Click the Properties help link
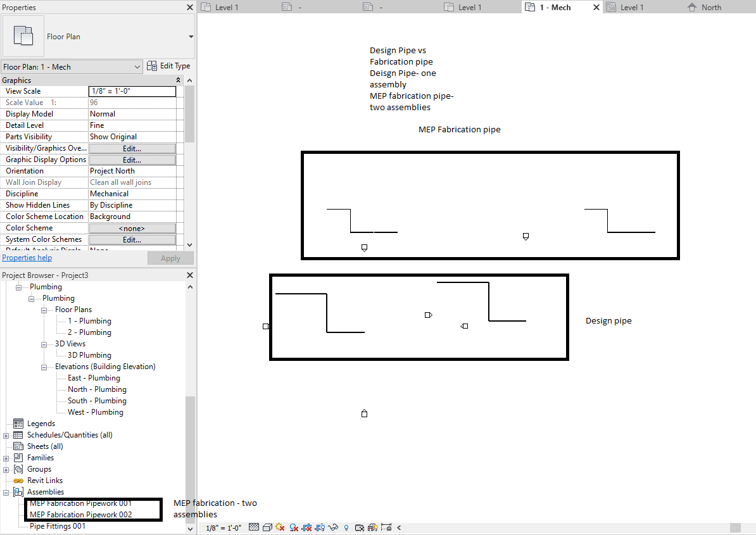The width and height of the screenshot is (756, 535). (x=27, y=257)
